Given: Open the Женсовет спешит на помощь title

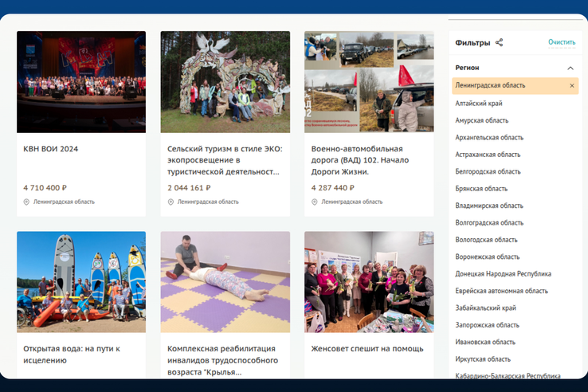Looking at the screenshot, I should pyautogui.click(x=367, y=349).
